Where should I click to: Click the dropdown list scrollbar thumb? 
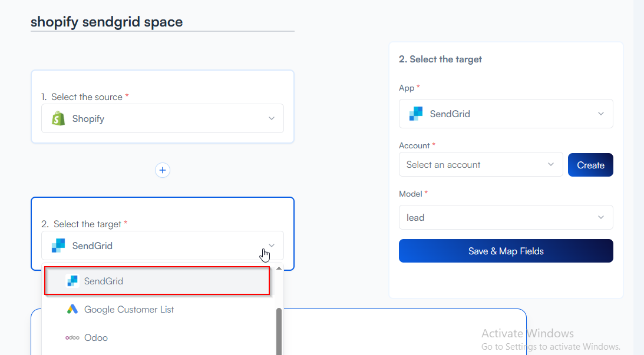(279, 330)
